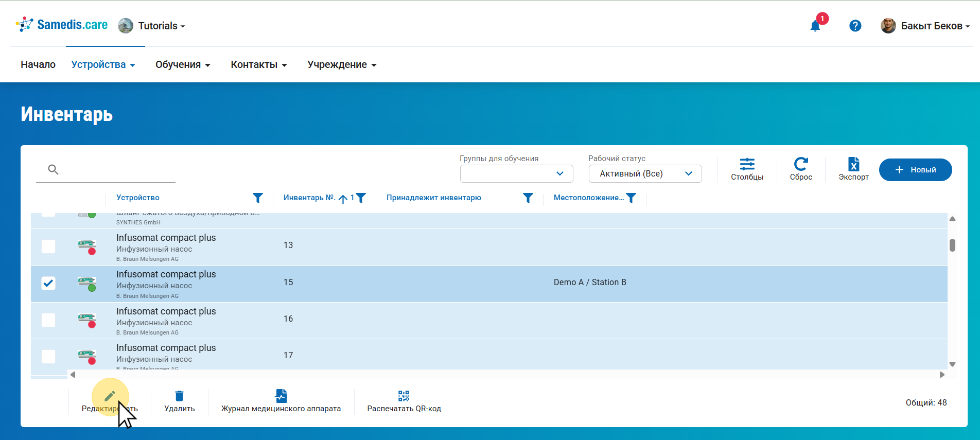Viewport: 980px width, 440px height.
Task: Click the Samedis.care logo
Action: coord(62,25)
